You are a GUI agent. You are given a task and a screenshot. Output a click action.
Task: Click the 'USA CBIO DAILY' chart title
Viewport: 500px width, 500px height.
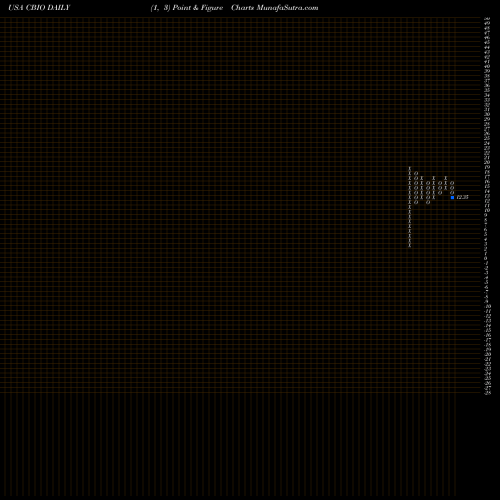pos(39,8)
